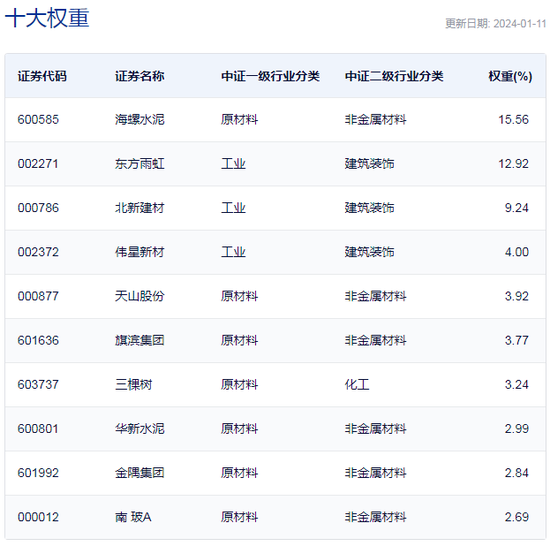550x546 pixels.
Task: Click the 化工 industry cell
Action: click(x=357, y=385)
